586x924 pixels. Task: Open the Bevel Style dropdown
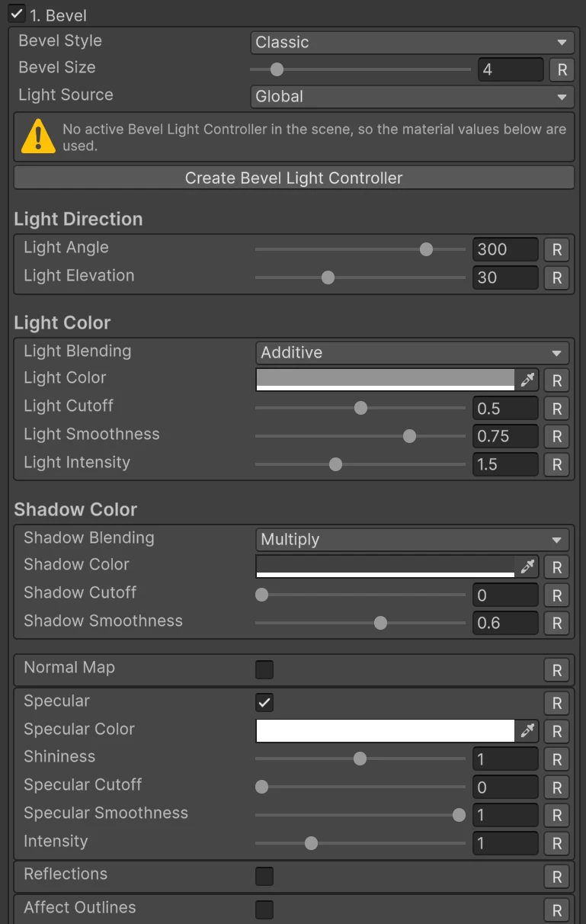(412, 43)
